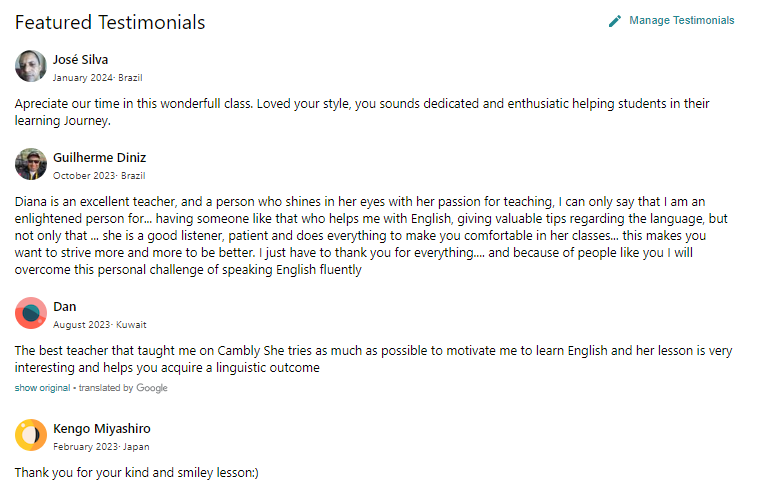Show original text of Dan's testimonial
This screenshot has width=763, height=485.
coord(42,388)
